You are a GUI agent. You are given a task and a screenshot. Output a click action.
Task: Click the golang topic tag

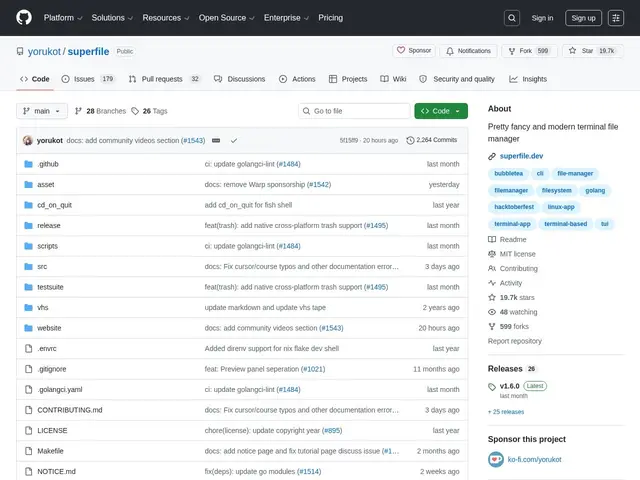click(595, 191)
